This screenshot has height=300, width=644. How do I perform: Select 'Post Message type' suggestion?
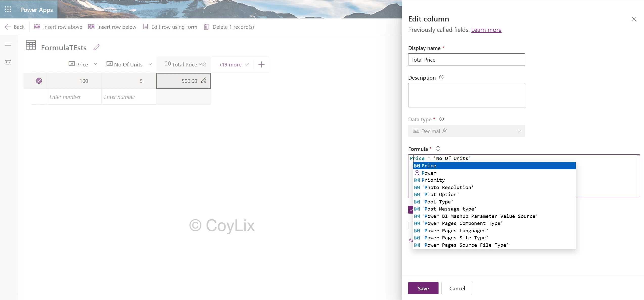pos(494,209)
